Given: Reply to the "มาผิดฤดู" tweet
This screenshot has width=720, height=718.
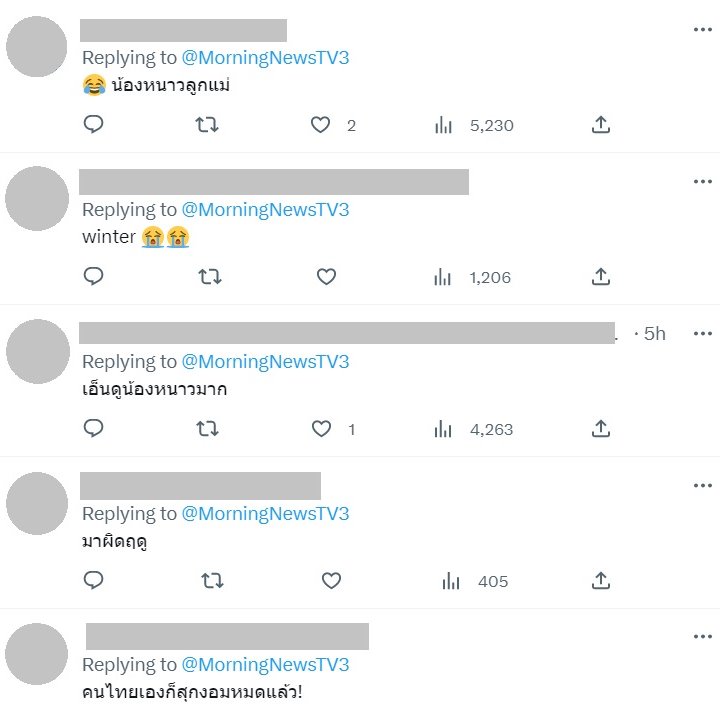Looking at the screenshot, I should click(x=94, y=581).
